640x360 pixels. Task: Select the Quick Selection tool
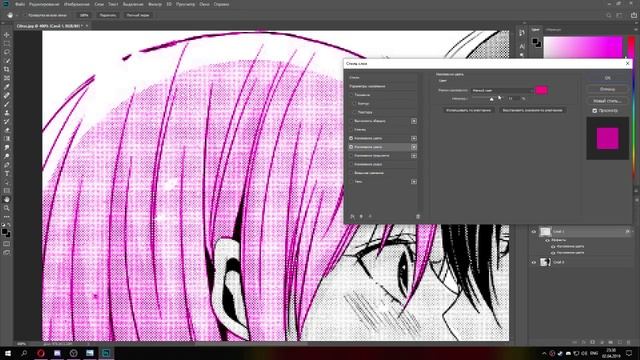coord(7,61)
